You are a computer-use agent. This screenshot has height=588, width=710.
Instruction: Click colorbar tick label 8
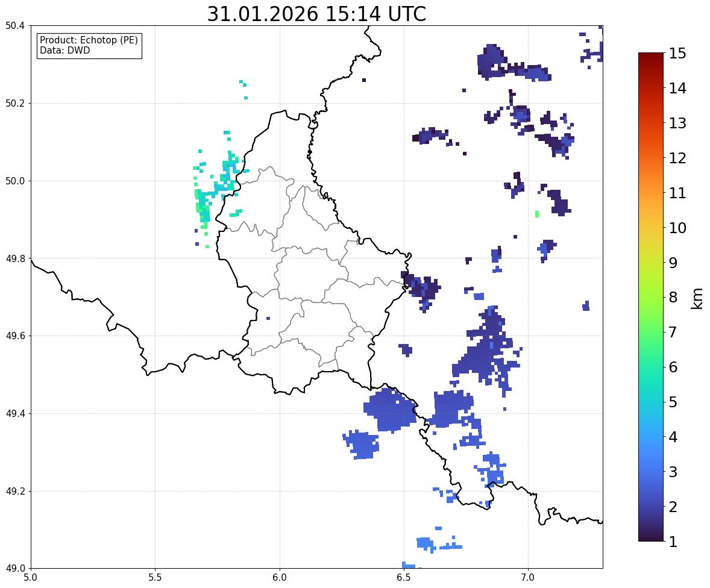(673, 298)
